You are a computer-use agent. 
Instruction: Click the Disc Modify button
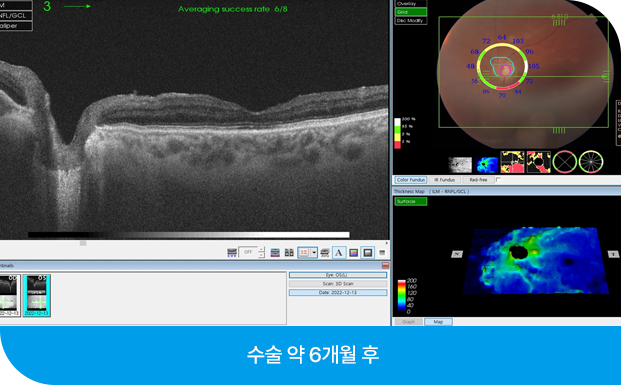pyautogui.click(x=411, y=21)
